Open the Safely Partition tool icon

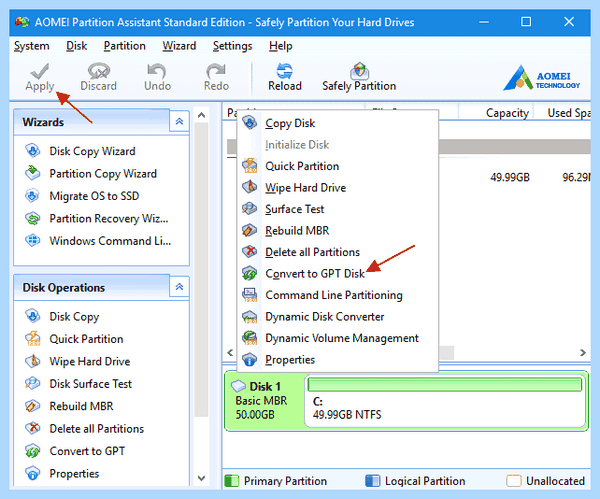tap(359, 71)
